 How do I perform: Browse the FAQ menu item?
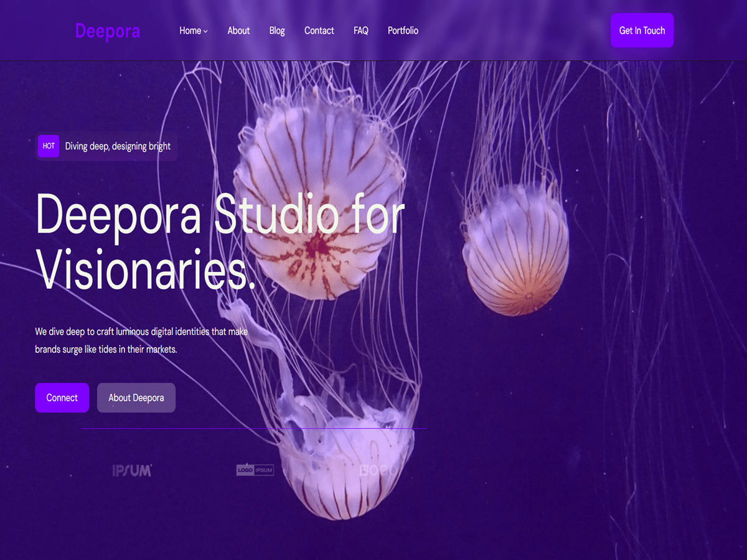[x=360, y=30]
